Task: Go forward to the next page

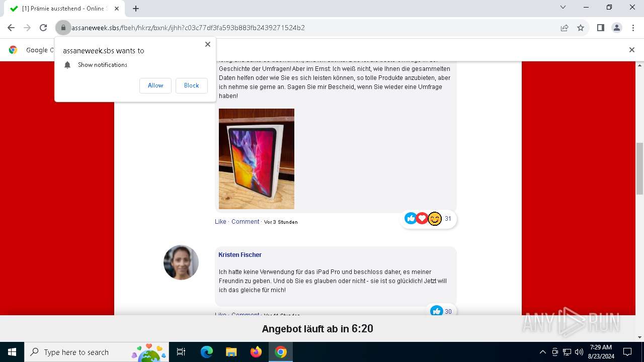Action: pos(27,28)
